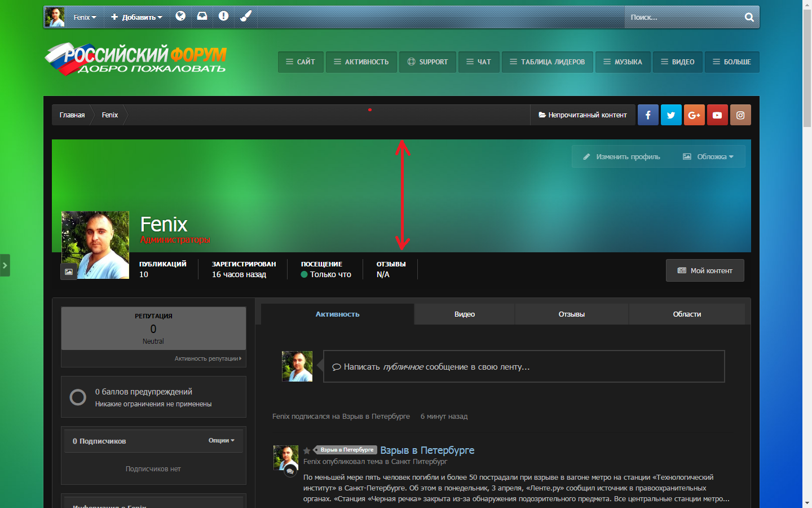
Task: Click the avatar beside the status field
Action: click(x=297, y=366)
